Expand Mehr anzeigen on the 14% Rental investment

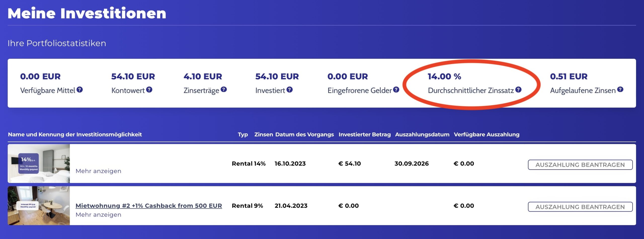tap(98, 171)
